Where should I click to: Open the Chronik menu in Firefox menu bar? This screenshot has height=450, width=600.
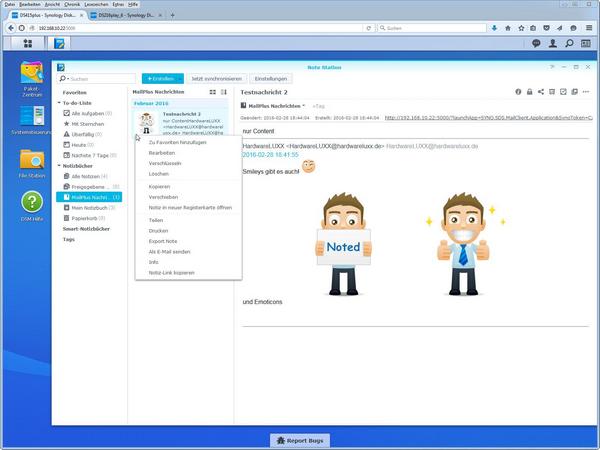pyautogui.click(x=72, y=4)
